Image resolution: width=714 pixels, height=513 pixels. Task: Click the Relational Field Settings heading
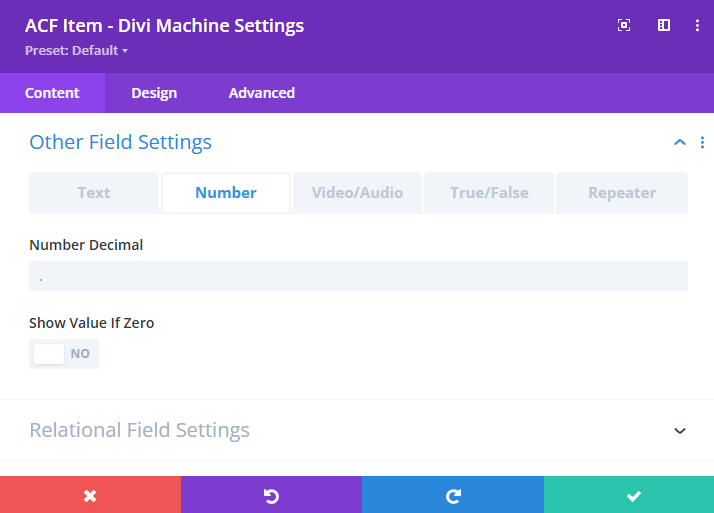click(x=139, y=430)
